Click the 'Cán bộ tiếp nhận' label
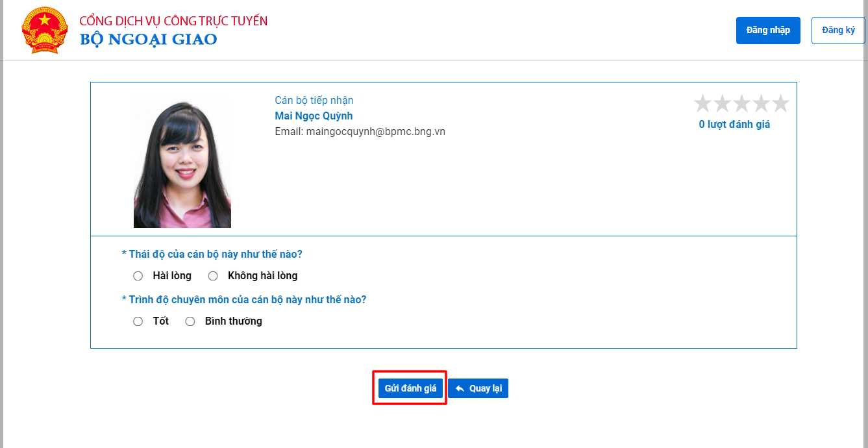Viewport: 868px width, 448px height. (x=314, y=101)
